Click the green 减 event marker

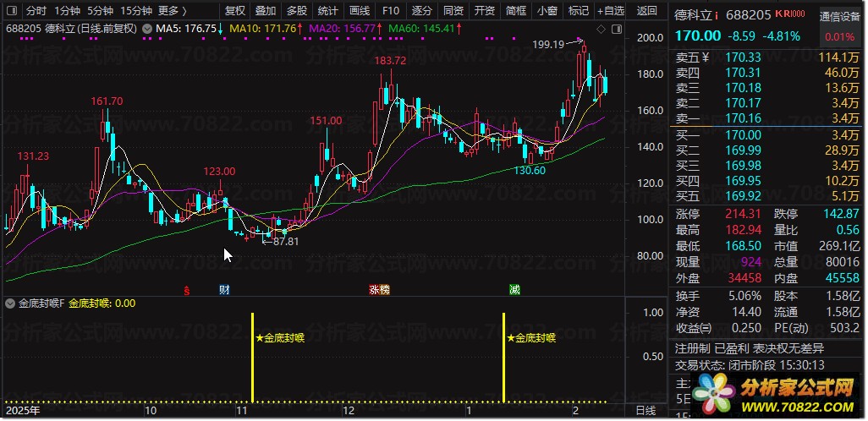515,289
